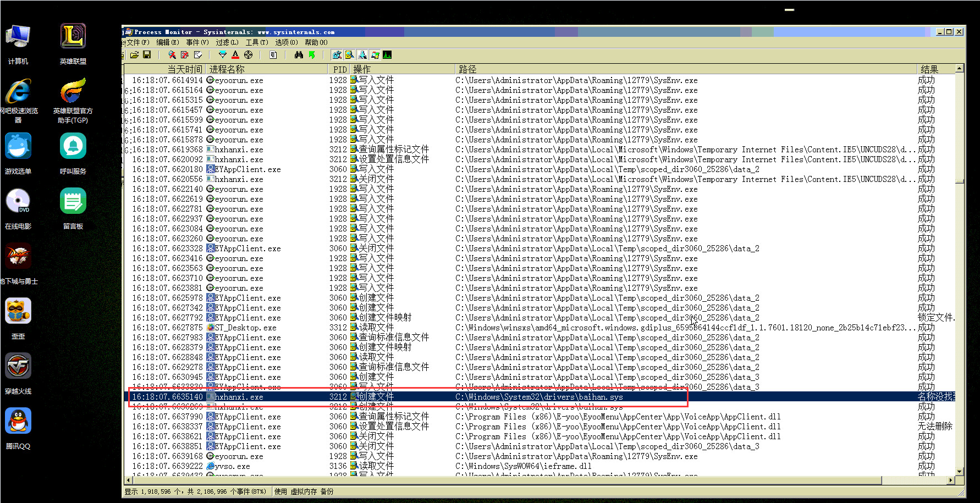980x503 pixels.
Task: Click the 锁定文件 result cell
Action: point(936,318)
